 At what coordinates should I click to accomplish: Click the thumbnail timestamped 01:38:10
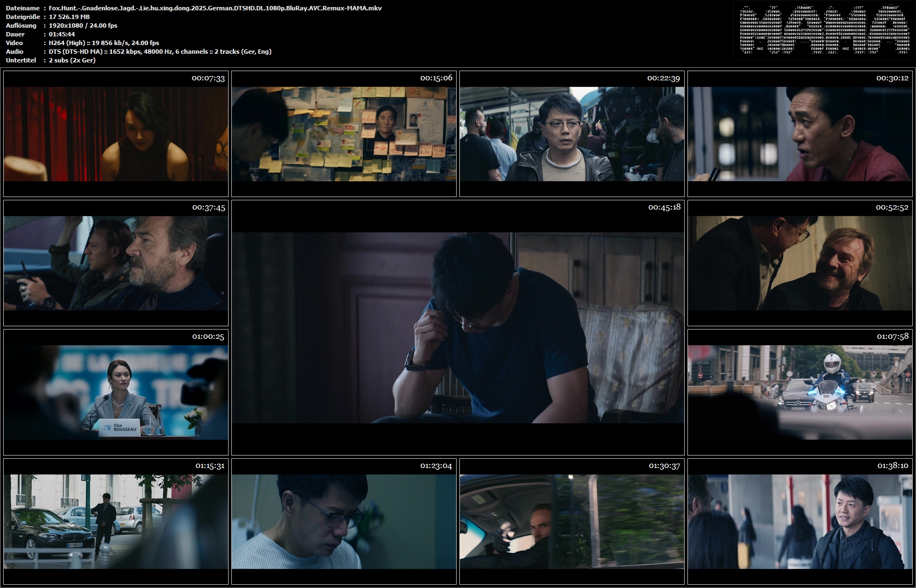[800, 521]
